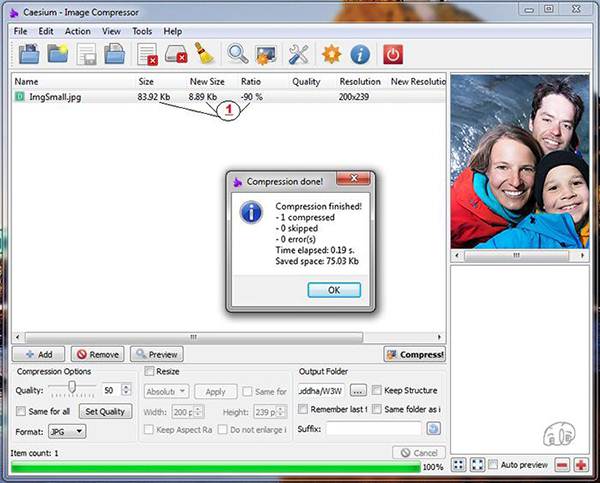This screenshot has width=600, height=483.
Task: Click into the Suffix input field
Action: [x=373, y=428]
